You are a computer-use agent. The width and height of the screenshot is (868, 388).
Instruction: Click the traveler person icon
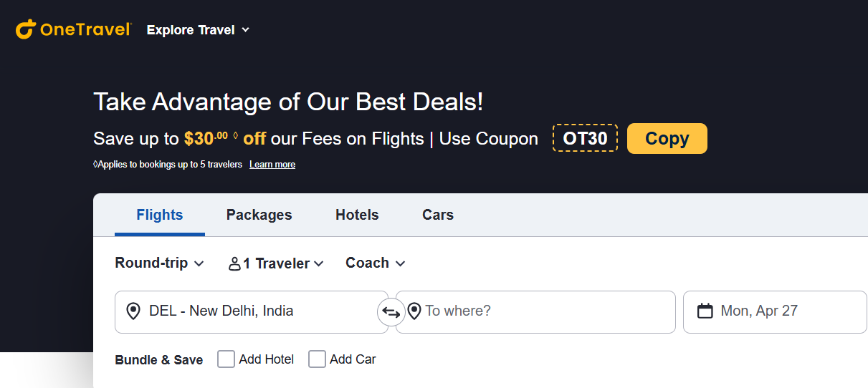(234, 264)
